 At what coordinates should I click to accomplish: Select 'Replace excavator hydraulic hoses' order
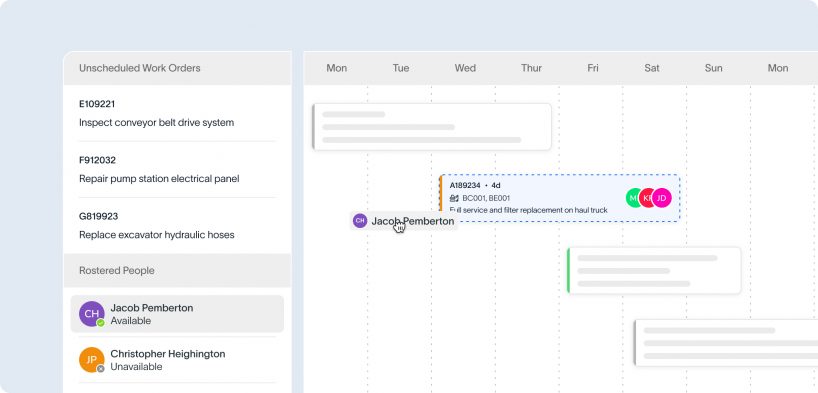pos(157,235)
